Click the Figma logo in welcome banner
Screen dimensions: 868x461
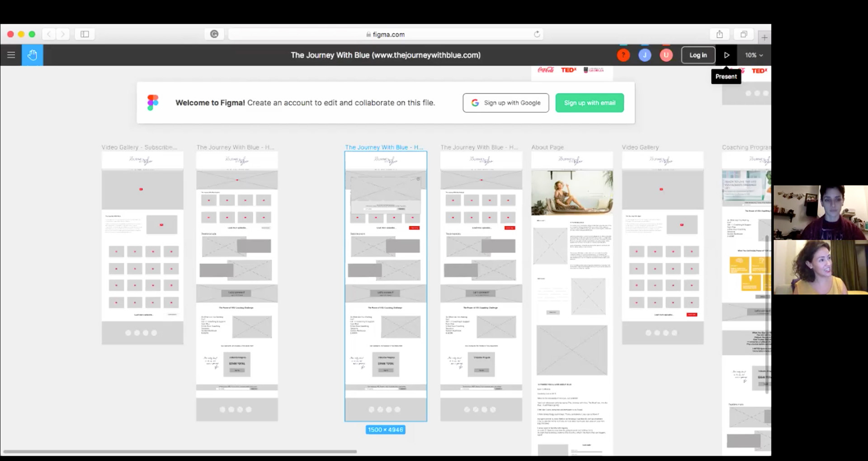click(153, 103)
